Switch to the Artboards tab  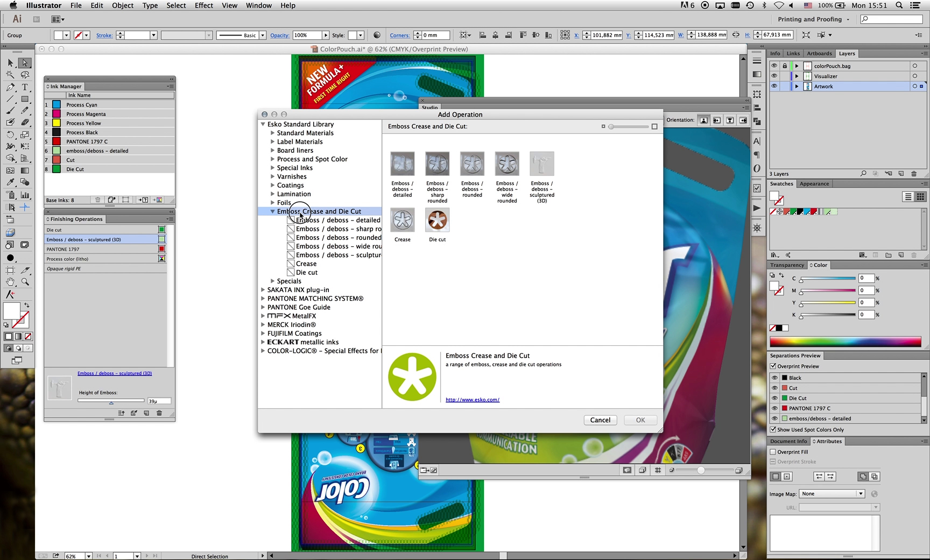[x=819, y=54]
